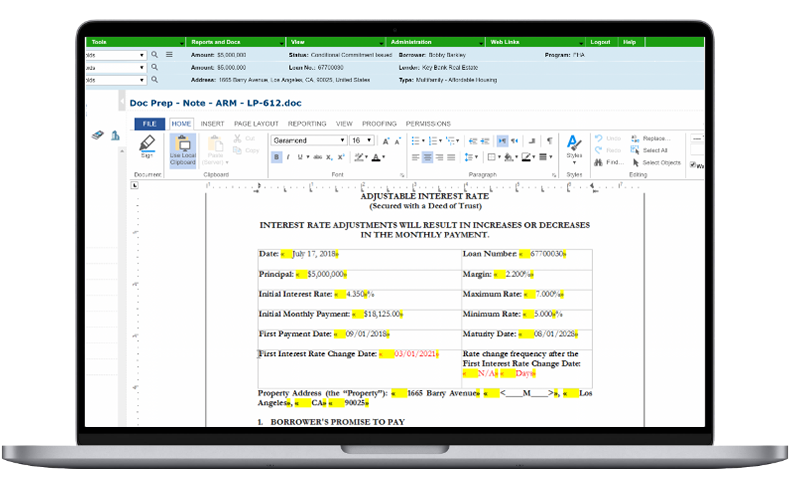Click the Sign document icon
790x493 pixels.
click(147, 146)
